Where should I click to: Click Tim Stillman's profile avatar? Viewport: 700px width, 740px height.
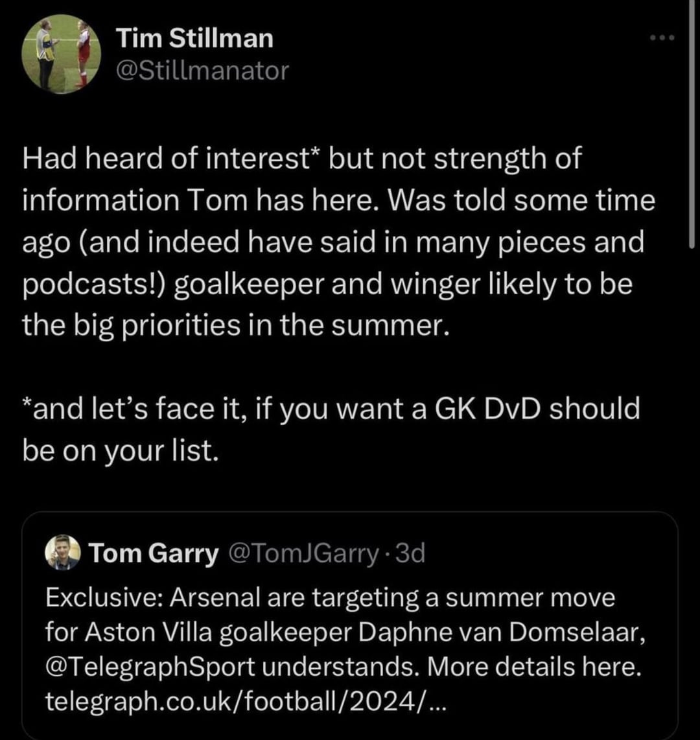(61, 54)
